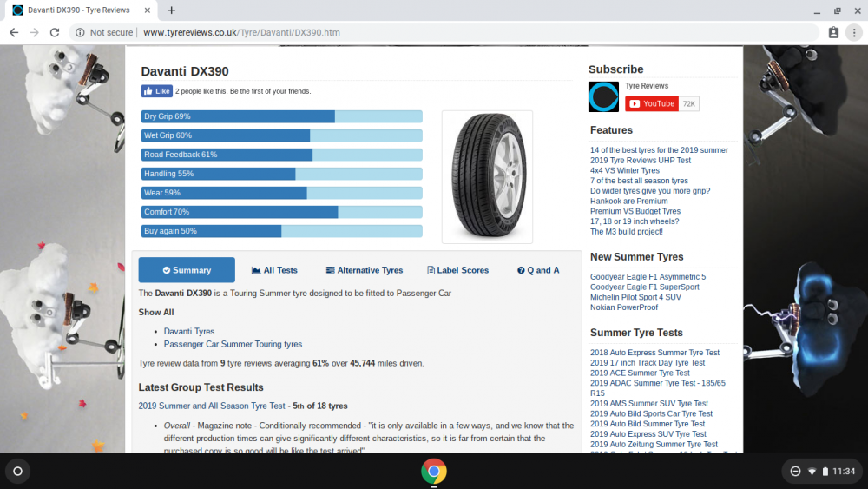Image resolution: width=868 pixels, height=489 pixels.
Task: Open the Alternative Tyres tab
Action: coord(365,270)
